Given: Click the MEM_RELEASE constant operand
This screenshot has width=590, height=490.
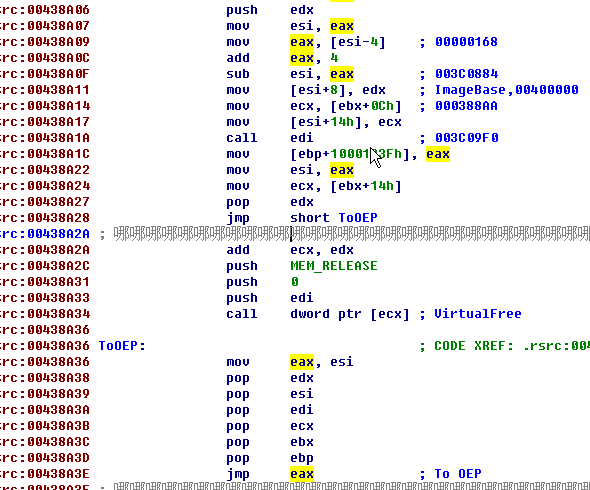Looking at the screenshot, I should tap(334, 266).
